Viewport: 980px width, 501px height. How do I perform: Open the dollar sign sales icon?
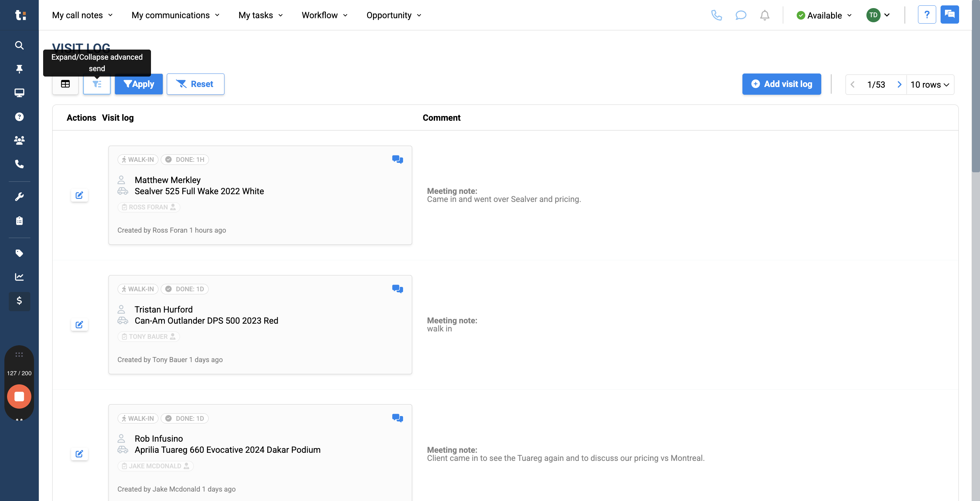pos(19,301)
